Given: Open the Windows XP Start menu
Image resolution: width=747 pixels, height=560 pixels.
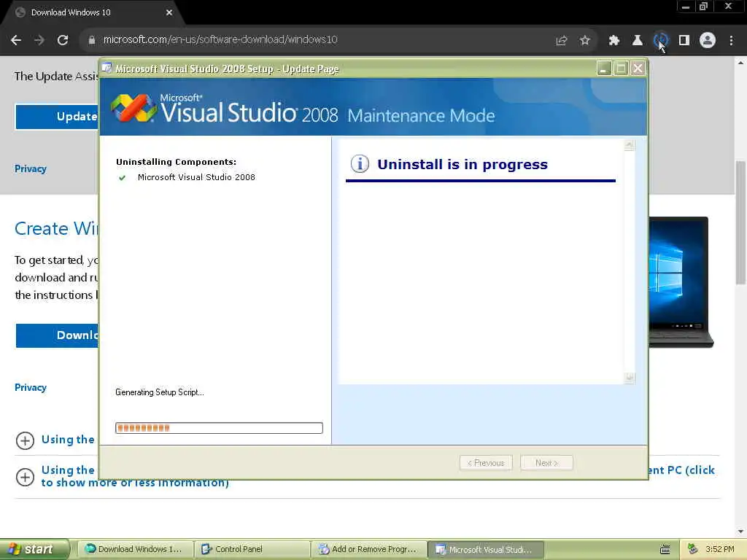Looking at the screenshot, I should (x=35, y=550).
